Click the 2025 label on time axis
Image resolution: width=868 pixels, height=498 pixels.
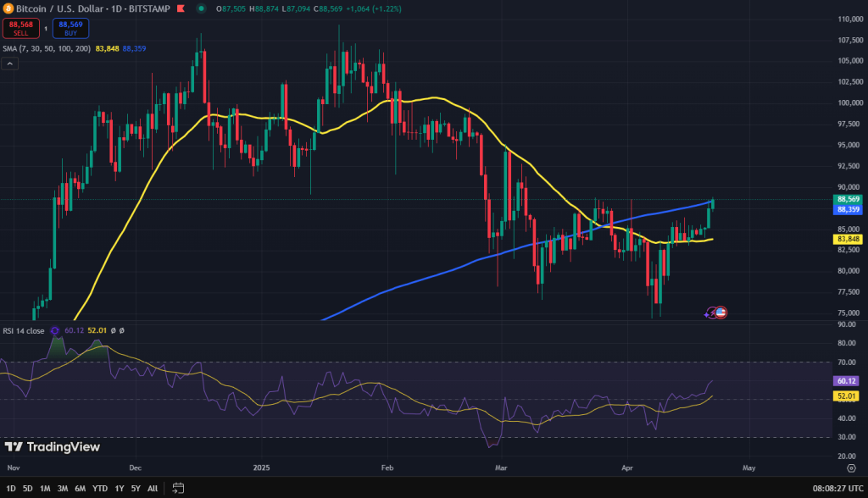click(x=261, y=468)
